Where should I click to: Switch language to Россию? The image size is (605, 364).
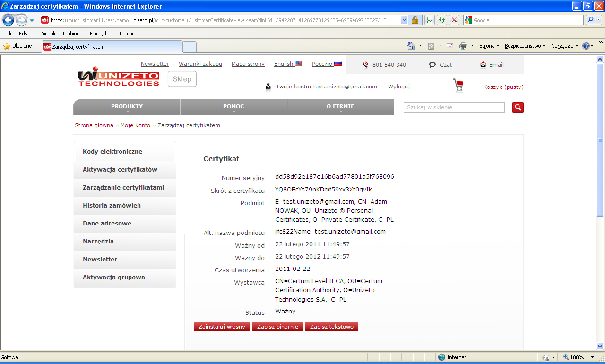pyautogui.click(x=327, y=64)
